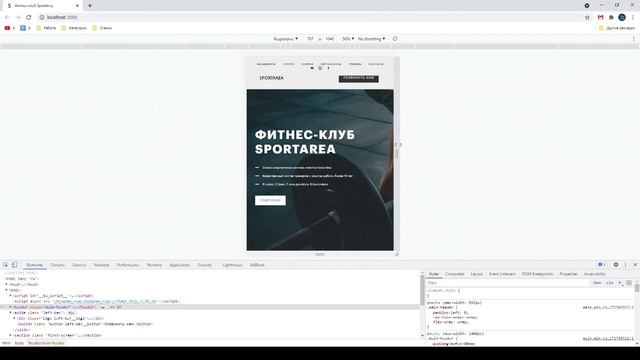640x360 pixels.
Task: Click the browser Back arrow
Action: [7, 17]
